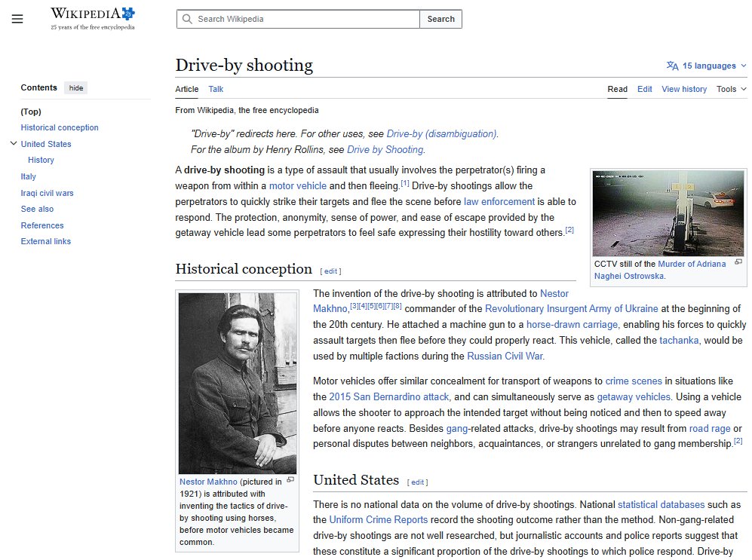
Task: Collapse the United States contents section
Action: click(x=14, y=143)
